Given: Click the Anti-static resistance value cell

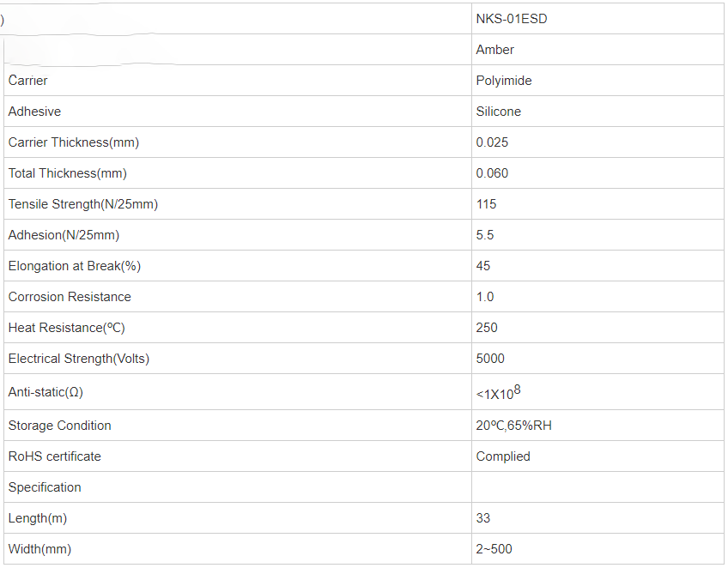Looking at the screenshot, I should [x=598, y=392].
